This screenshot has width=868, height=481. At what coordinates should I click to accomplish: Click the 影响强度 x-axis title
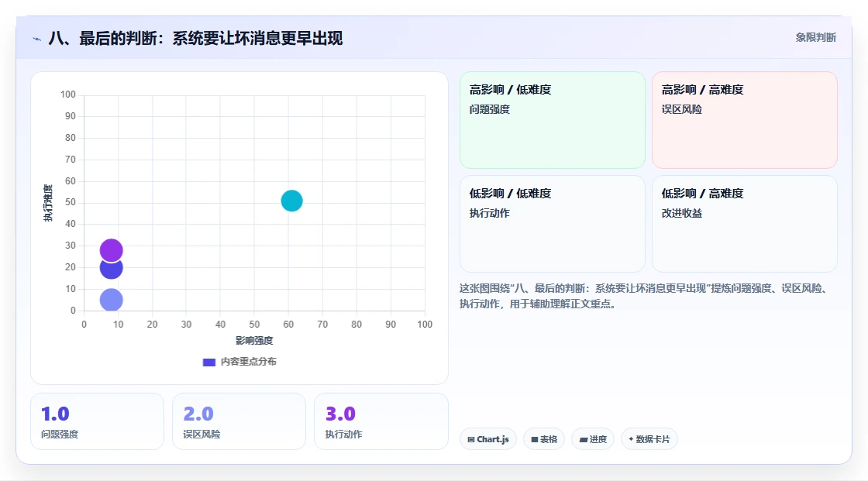254,340
